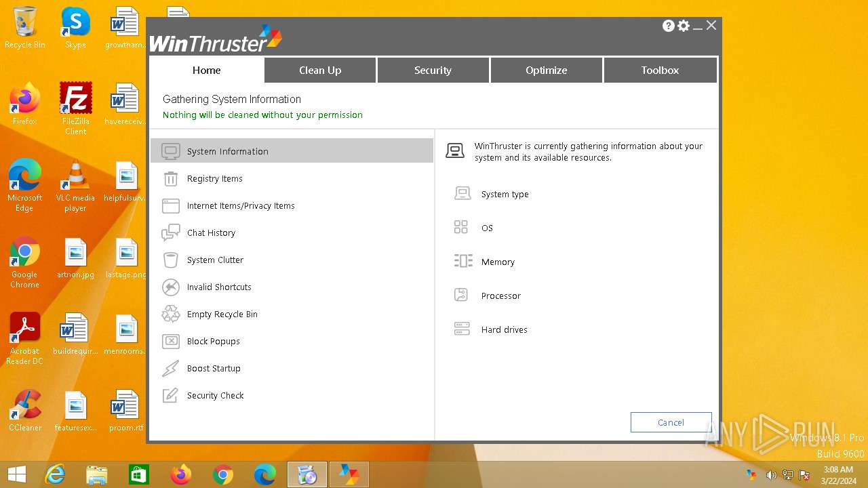The image size is (868, 488).
Task: Select the System Information row
Action: 292,151
